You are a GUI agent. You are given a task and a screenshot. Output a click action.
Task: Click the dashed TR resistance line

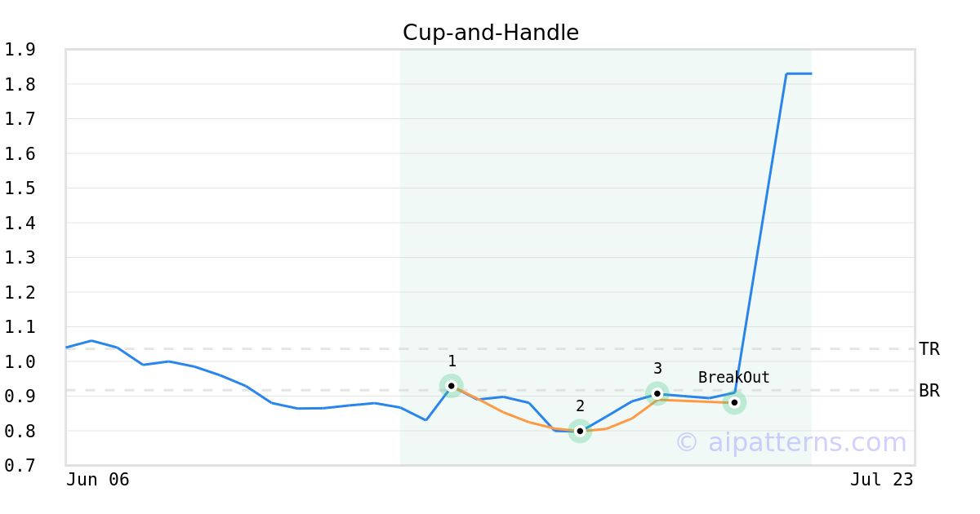pos(490,349)
